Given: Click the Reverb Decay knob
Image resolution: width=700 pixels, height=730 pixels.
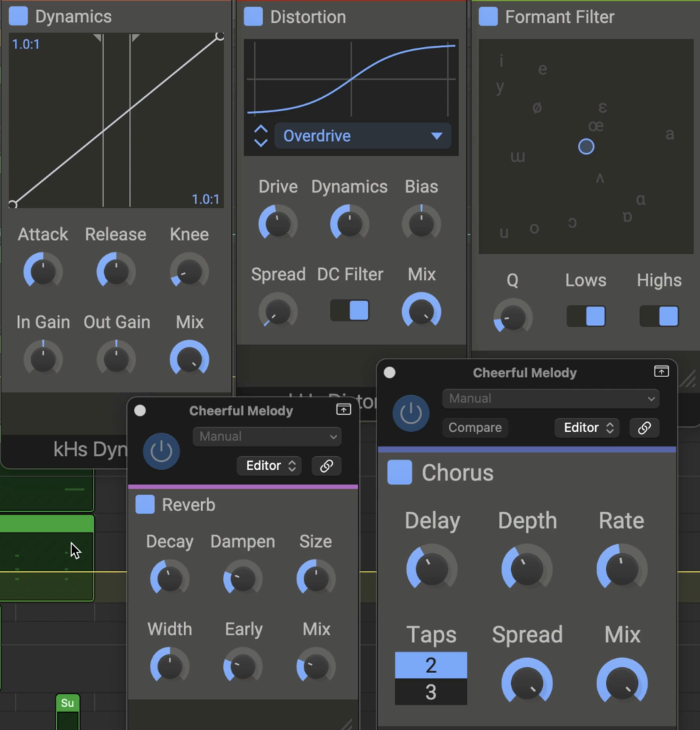Looking at the screenshot, I should 170,579.
